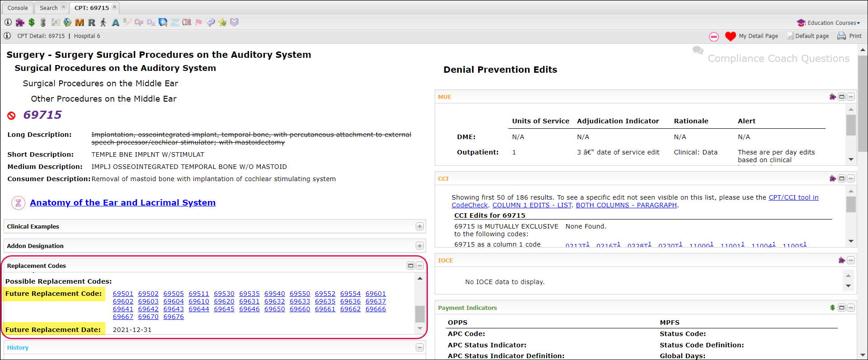Click the CDR toolbar icon
Image resolution: width=868 pixels, height=360 pixels.
coord(187,22)
